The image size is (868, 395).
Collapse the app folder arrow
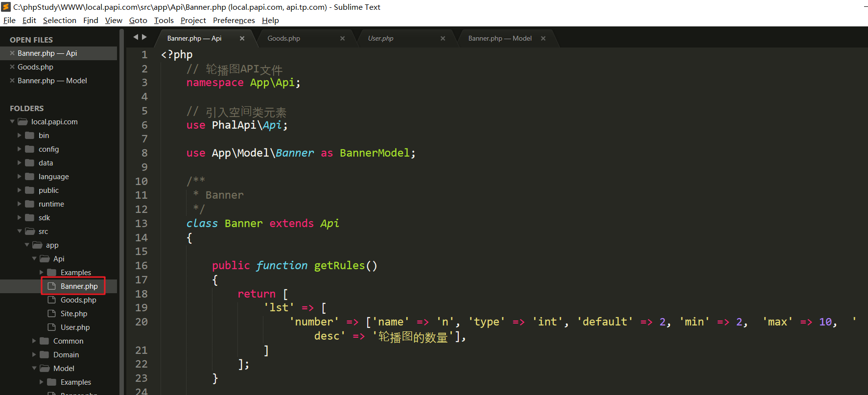click(27, 245)
